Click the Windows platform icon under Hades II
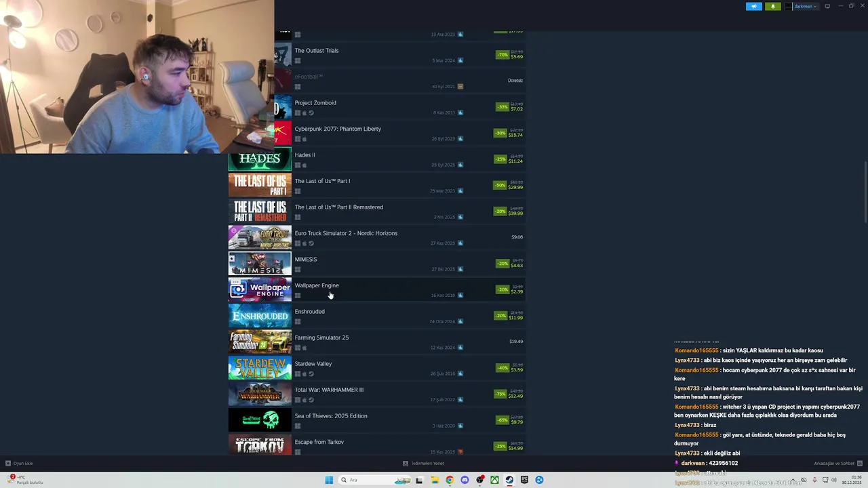The width and height of the screenshot is (868, 488). (298, 165)
